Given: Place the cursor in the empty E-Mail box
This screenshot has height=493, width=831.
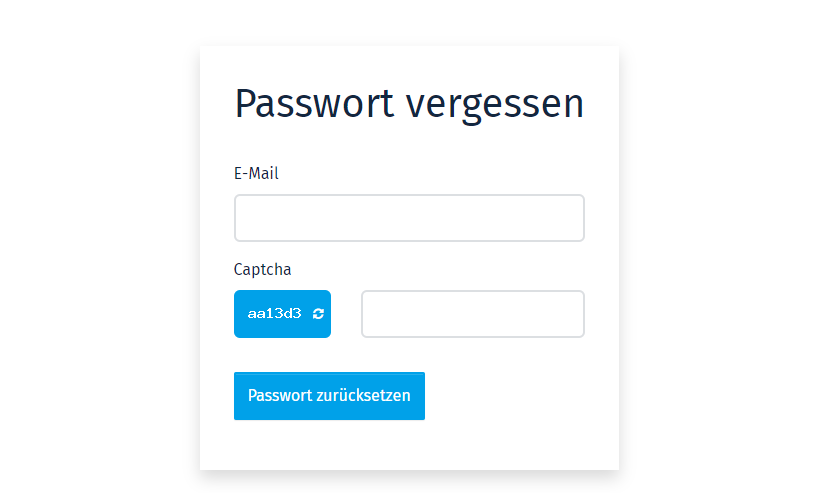Looking at the screenshot, I should 409,218.
